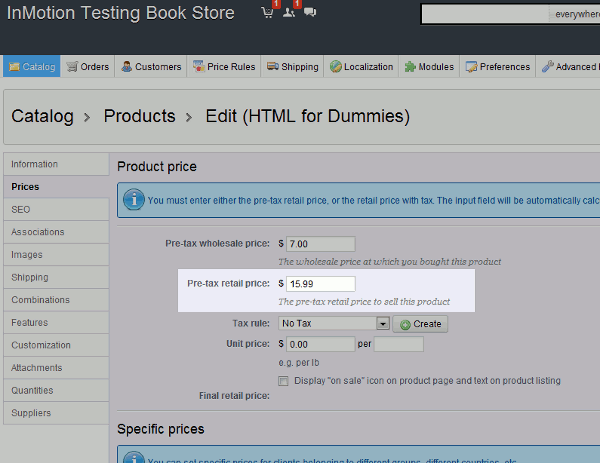Open the Shipping truck menu
The width and height of the screenshot is (600, 463).
click(x=293, y=67)
